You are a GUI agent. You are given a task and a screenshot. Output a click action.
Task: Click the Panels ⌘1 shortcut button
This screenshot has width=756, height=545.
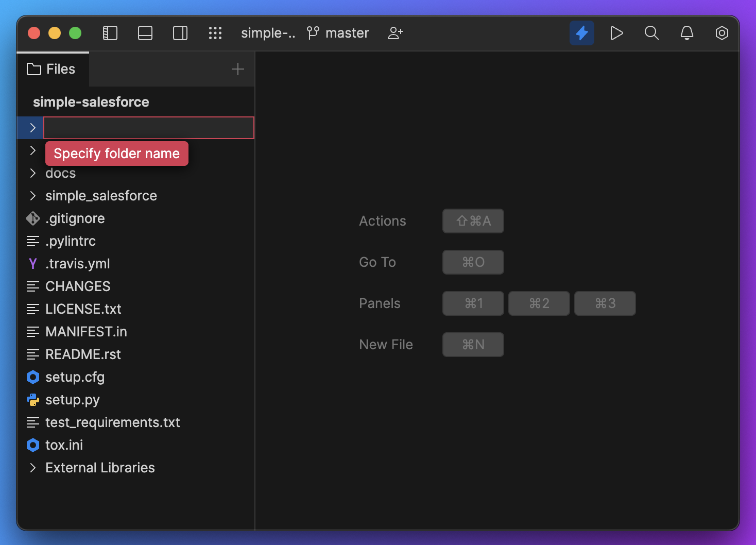473,303
